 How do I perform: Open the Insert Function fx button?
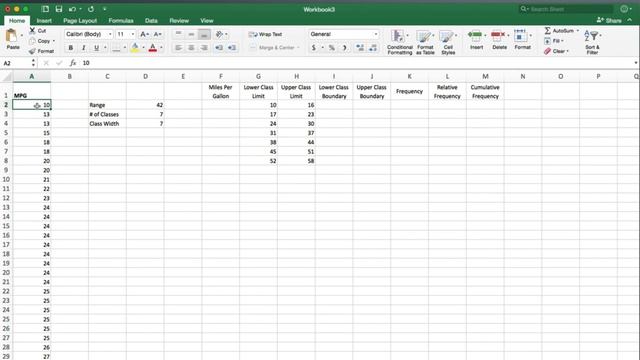tap(73, 63)
